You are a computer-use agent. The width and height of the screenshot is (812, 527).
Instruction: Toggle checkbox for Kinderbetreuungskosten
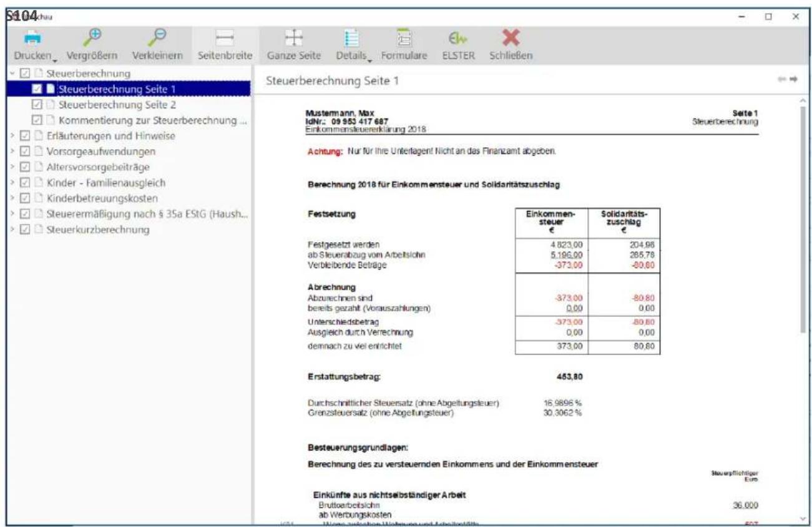click(25, 198)
